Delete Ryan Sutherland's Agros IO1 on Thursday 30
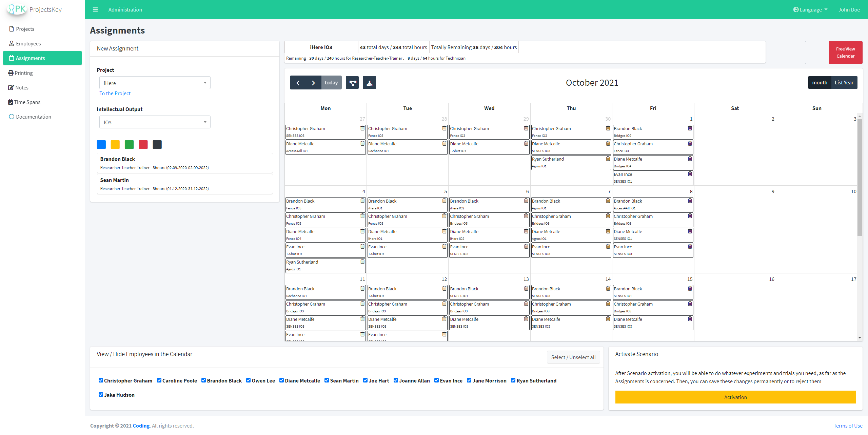 [608, 159]
